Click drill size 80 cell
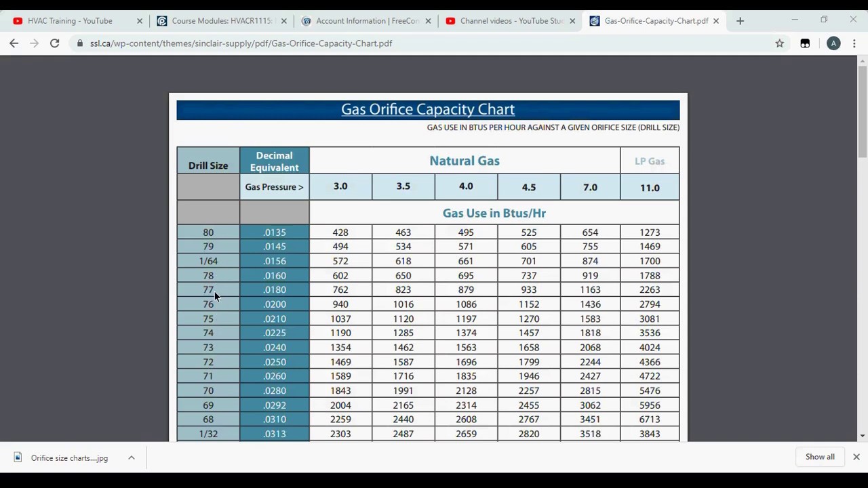Image resolution: width=868 pixels, height=488 pixels. pyautogui.click(x=208, y=232)
